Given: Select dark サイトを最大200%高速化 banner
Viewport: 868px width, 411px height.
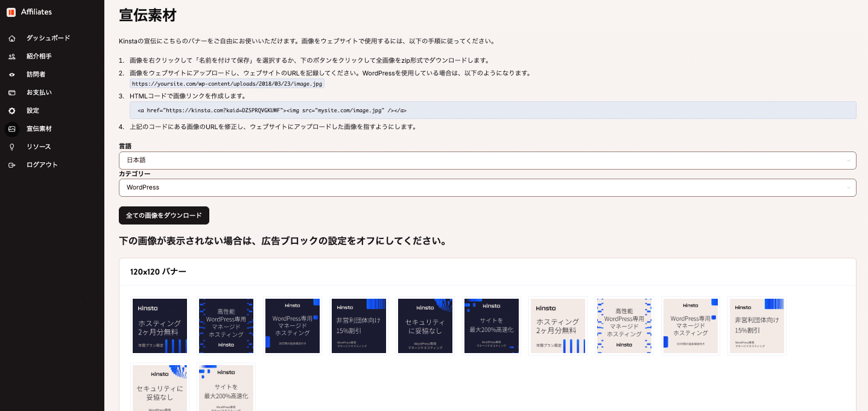Looking at the screenshot, I should click(x=492, y=326).
